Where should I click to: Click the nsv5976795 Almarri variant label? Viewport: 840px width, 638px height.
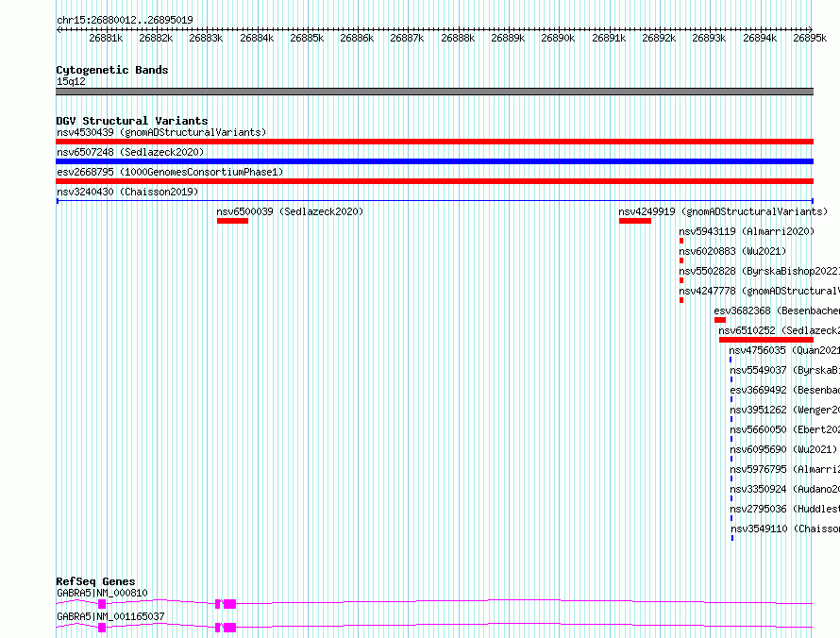click(785, 469)
